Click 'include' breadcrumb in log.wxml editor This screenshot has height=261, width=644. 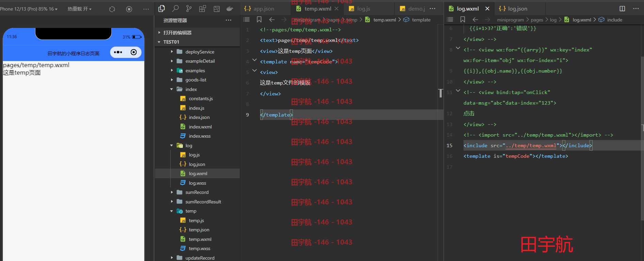614,20
